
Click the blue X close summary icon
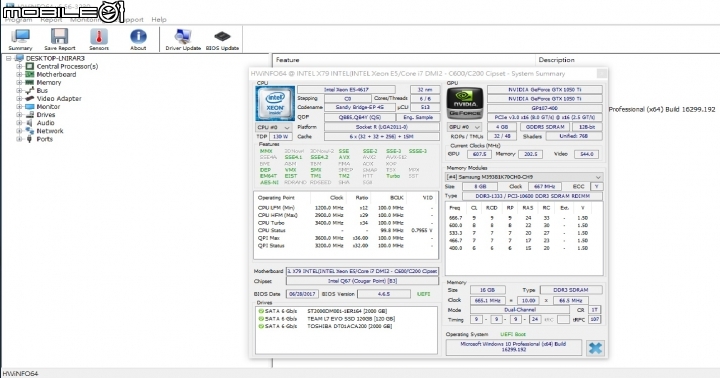pos(595,348)
